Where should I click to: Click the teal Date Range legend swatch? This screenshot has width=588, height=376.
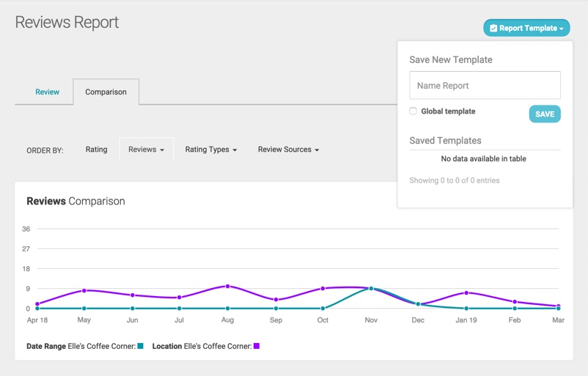(x=140, y=346)
